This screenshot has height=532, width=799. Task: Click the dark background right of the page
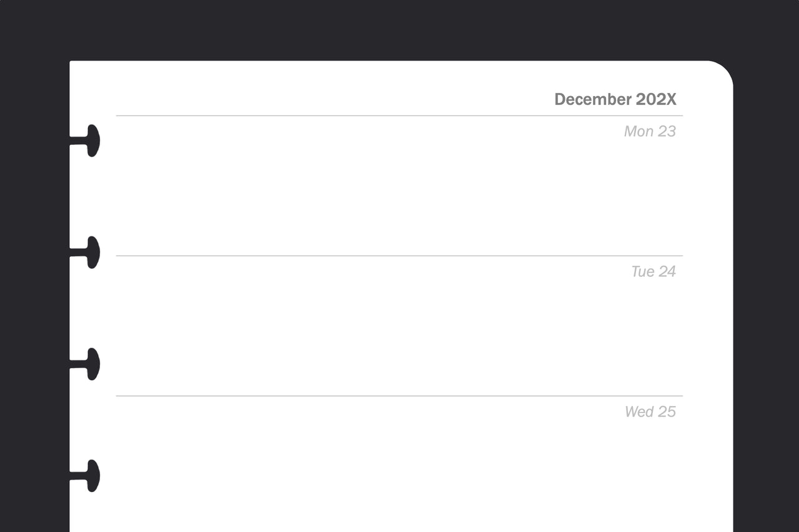point(766,281)
